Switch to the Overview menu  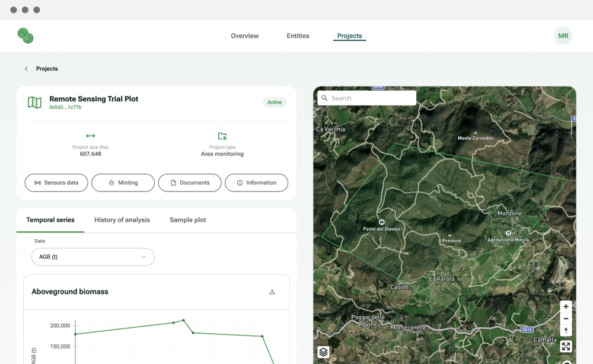coord(244,36)
